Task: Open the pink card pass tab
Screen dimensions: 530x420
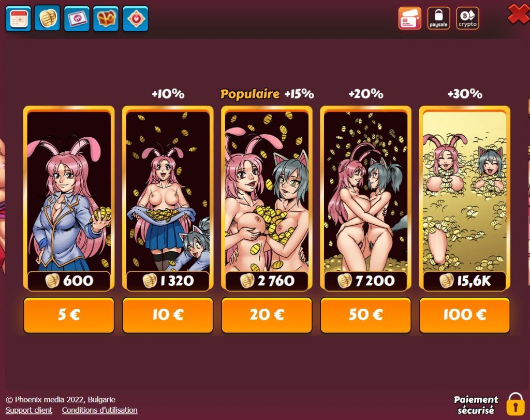Action: pos(77,19)
